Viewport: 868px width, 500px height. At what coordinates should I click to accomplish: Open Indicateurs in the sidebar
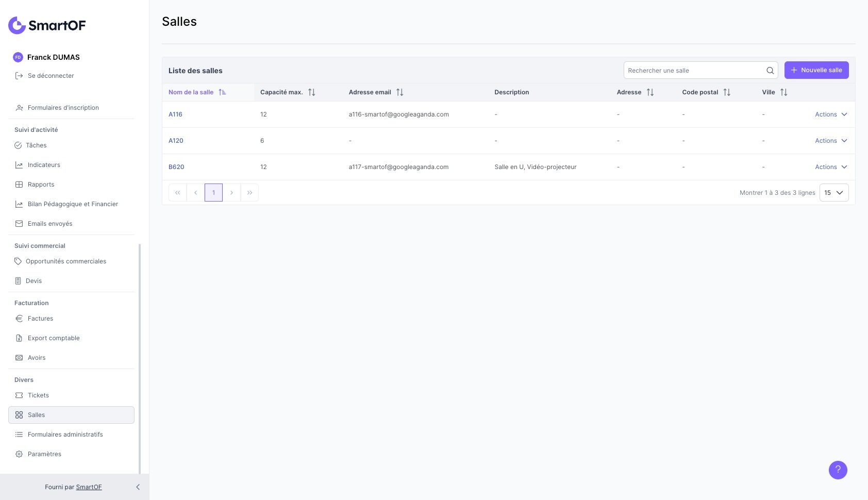pyautogui.click(x=71, y=165)
